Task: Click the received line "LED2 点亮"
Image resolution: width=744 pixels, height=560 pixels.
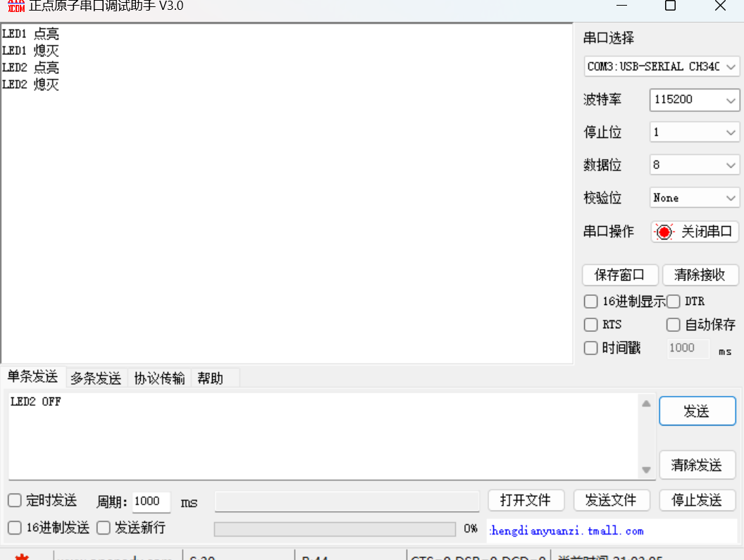Action: tap(30, 68)
